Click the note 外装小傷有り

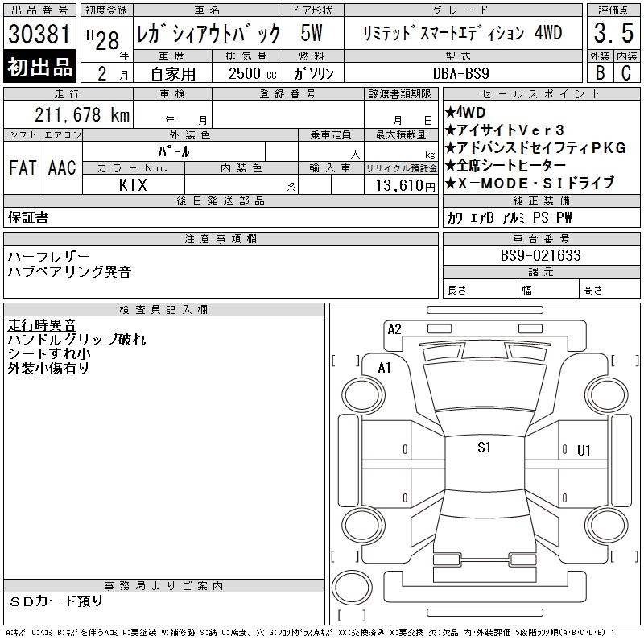[48, 368]
